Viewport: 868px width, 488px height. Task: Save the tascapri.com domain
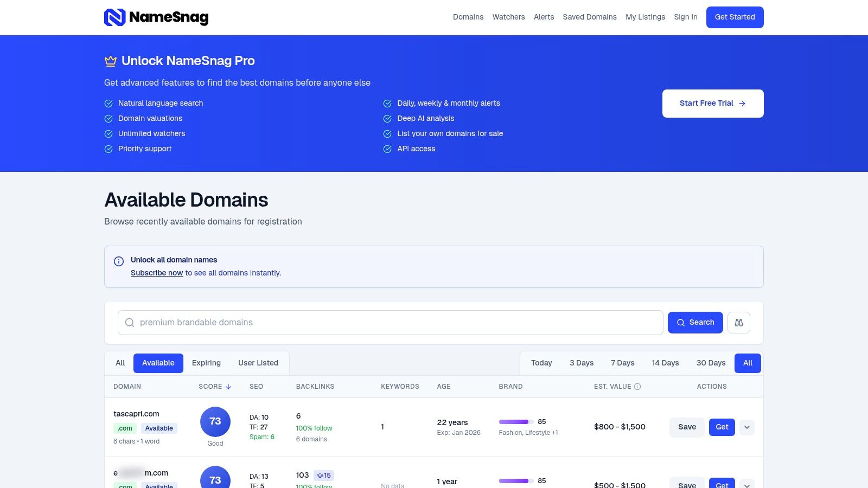coord(686,427)
